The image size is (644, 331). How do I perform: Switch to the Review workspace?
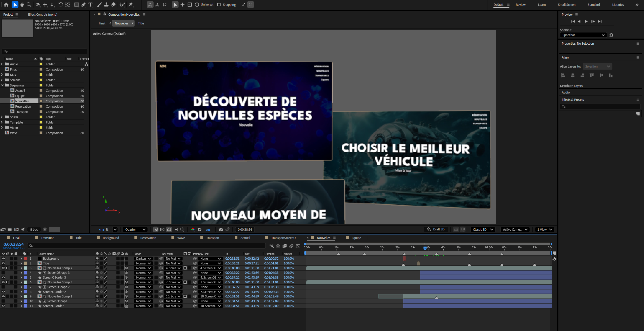coord(520,5)
